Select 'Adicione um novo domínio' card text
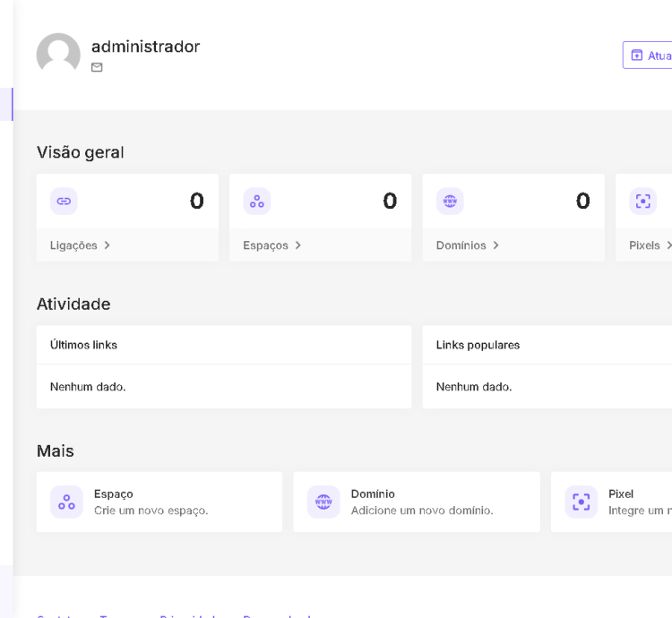The image size is (672, 618). (421, 511)
